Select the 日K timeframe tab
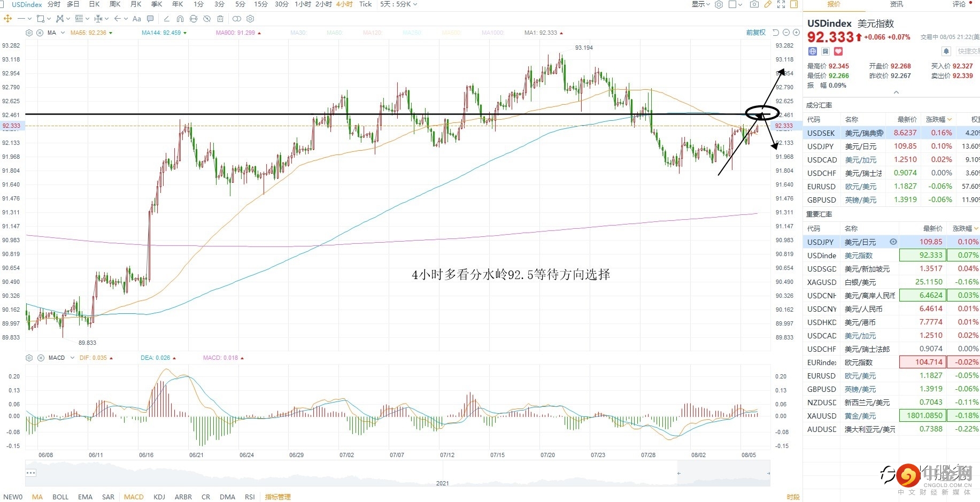This screenshot has width=980, height=502. (94, 4)
